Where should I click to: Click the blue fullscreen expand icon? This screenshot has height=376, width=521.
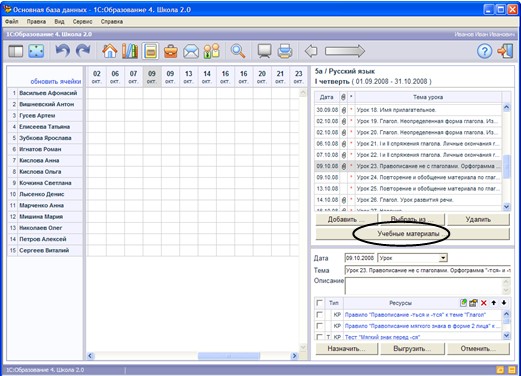(x=36, y=51)
